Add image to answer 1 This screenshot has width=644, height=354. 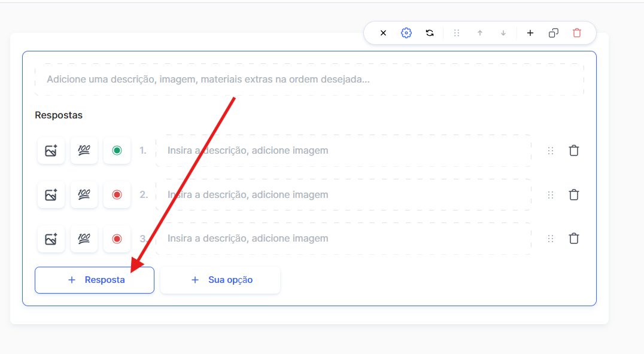51,151
